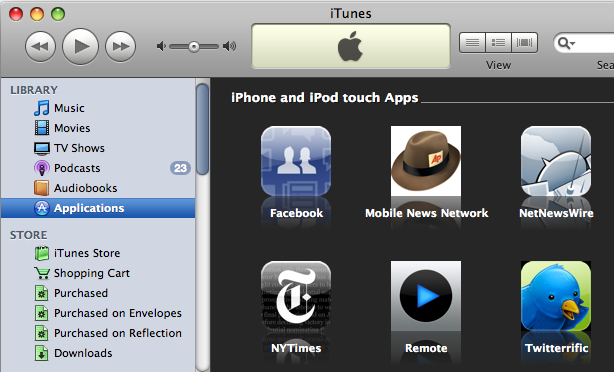Click the iPhone and iPod touch Apps heading
The height and width of the screenshot is (372, 614).
(x=325, y=98)
